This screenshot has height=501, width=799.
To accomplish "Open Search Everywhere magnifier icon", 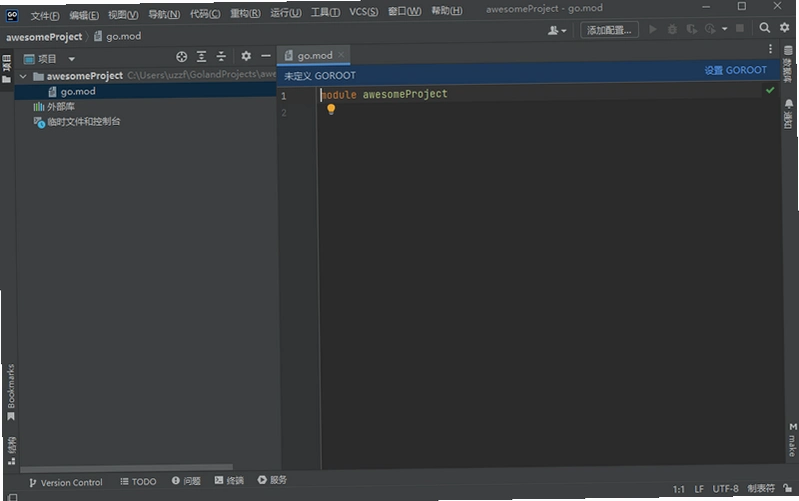I will click(765, 28).
